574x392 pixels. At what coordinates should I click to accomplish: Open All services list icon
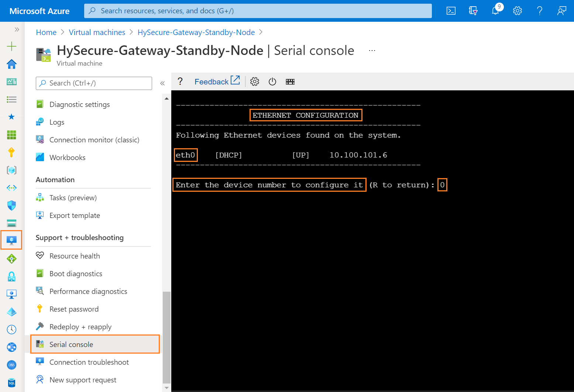pyautogui.click(x=12, y=99)
